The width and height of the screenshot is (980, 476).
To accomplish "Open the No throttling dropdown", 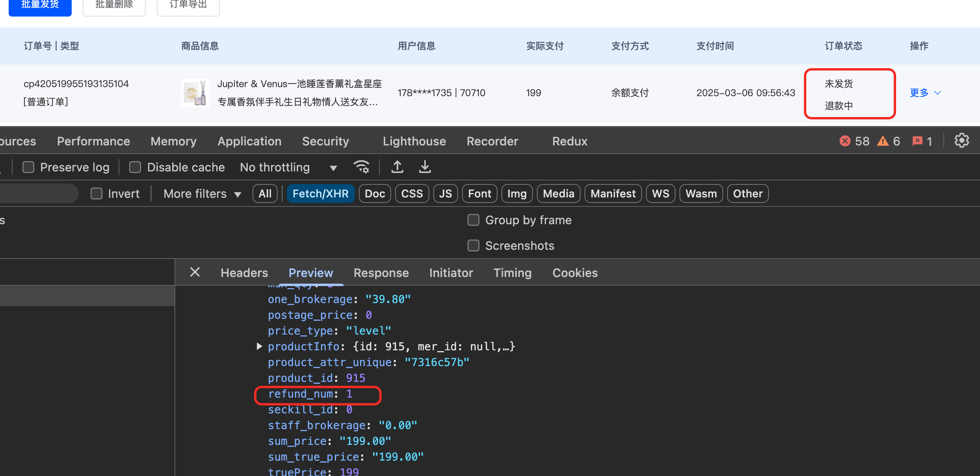I will [x=289, y=167].
